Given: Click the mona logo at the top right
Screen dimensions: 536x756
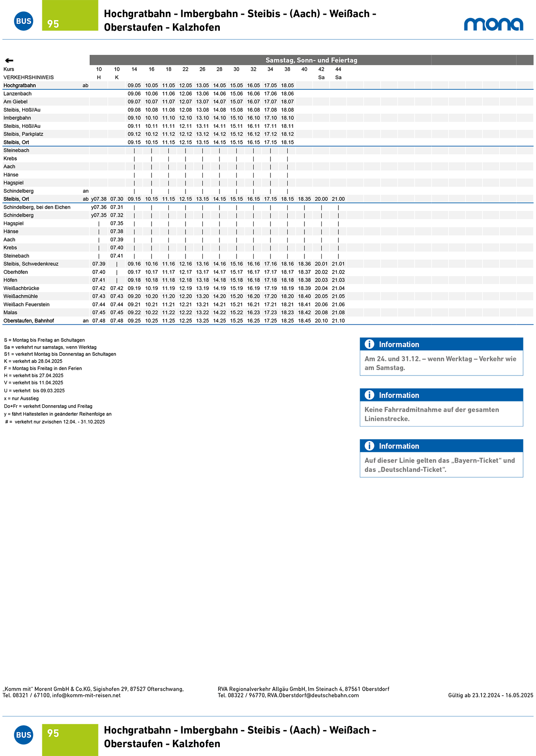Looking at the screenshot, I should 493,24.
